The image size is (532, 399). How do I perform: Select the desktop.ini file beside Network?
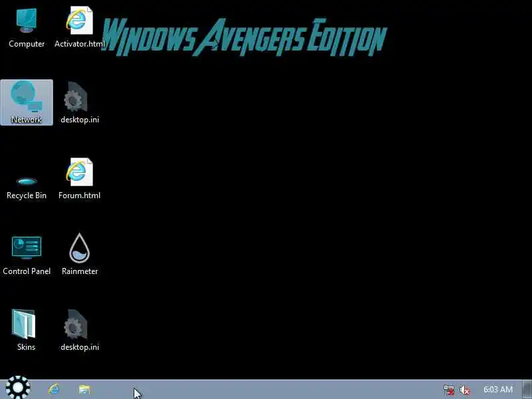tap(79, 103)
